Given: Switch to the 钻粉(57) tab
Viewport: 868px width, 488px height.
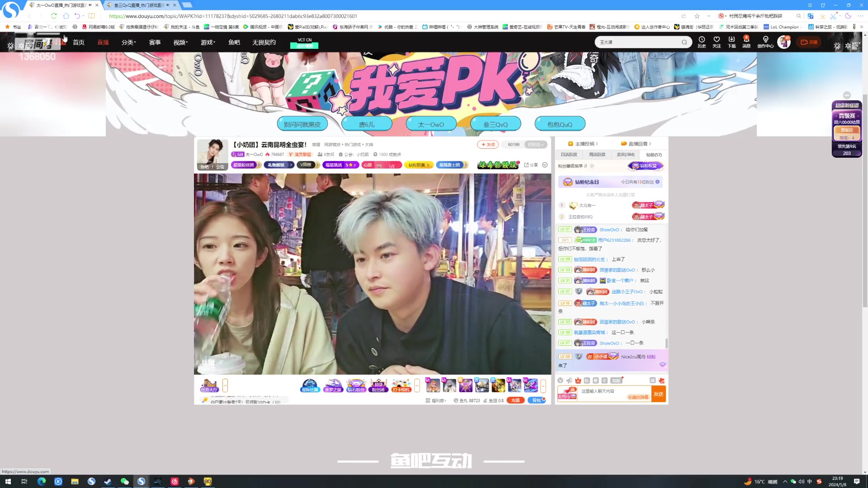Looking at the screenshot, I should 654,155.
